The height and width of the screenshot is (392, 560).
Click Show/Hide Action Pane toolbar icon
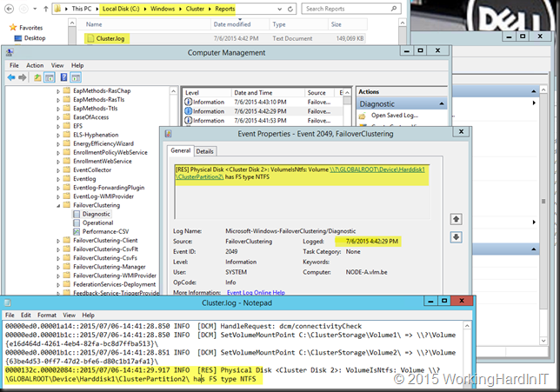coord(76,77)
